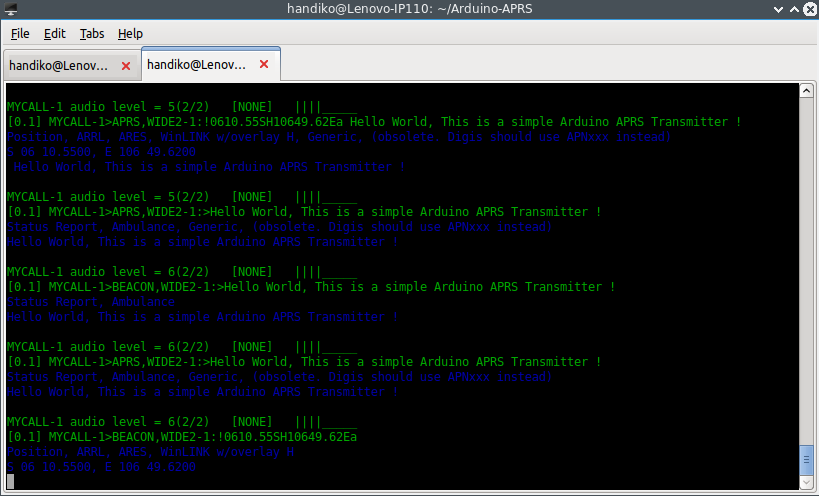Click the terminal cursor block
Screen dimensions: 819x496
[x=10, y=481]
